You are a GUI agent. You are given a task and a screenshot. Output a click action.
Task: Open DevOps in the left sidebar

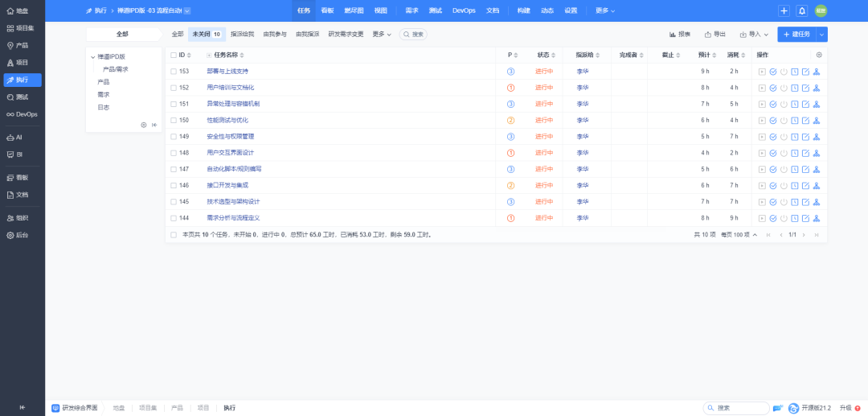pos(23,114)
